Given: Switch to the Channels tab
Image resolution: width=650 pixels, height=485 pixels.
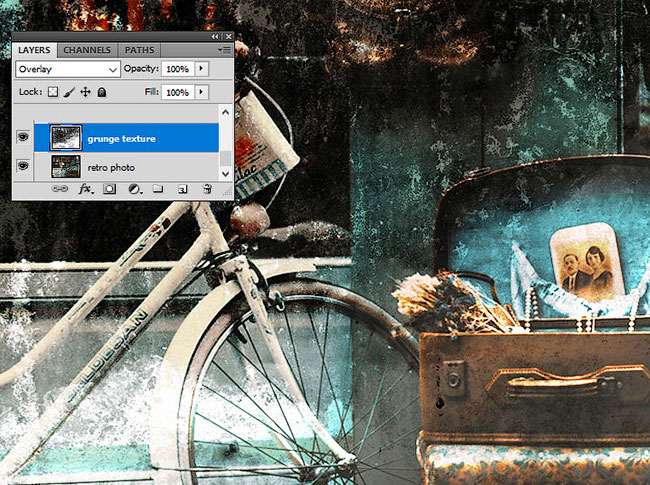Looking at the screenshot, I should click(87, 50).
